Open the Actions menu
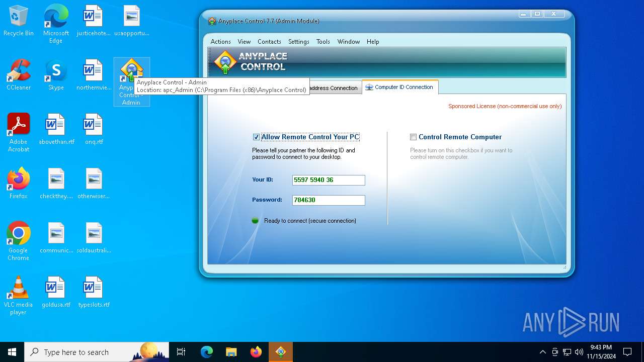This screenshot has width=644, height=362. [x=221, y=42]
